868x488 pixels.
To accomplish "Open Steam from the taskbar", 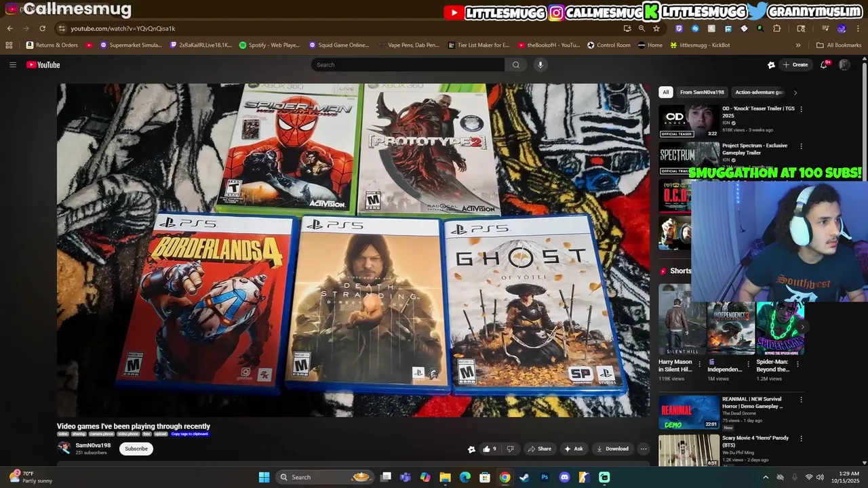I will (524, 477).
